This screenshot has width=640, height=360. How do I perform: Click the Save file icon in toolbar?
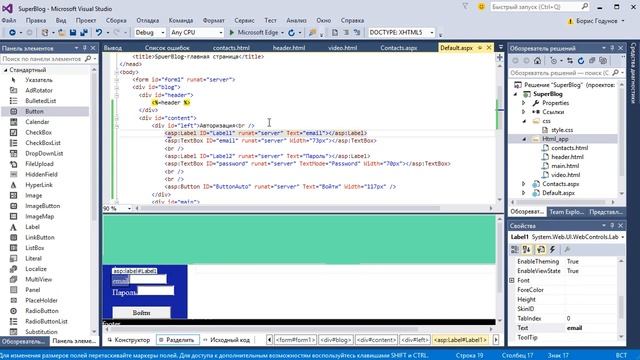(73, 32)
